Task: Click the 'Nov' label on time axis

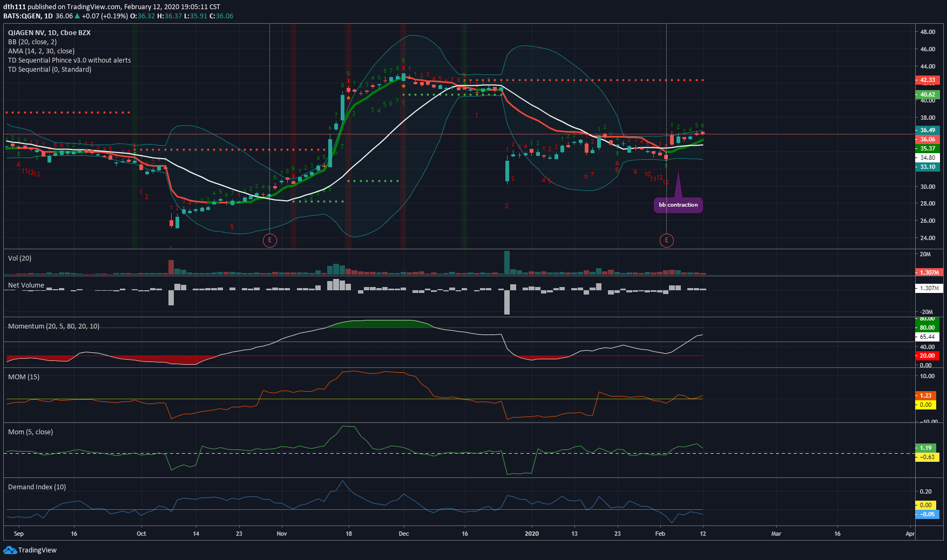Action: 282,534
